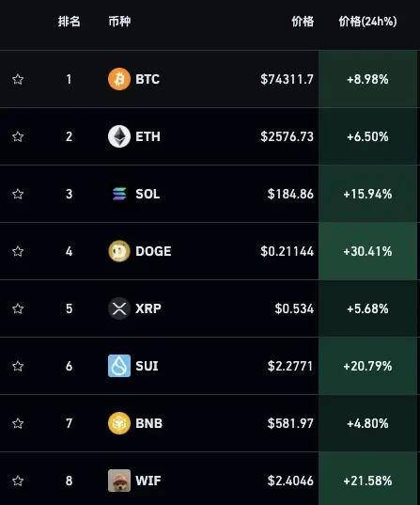
Task: Click the BNB logo icon
Action: [x=119, y=423]
